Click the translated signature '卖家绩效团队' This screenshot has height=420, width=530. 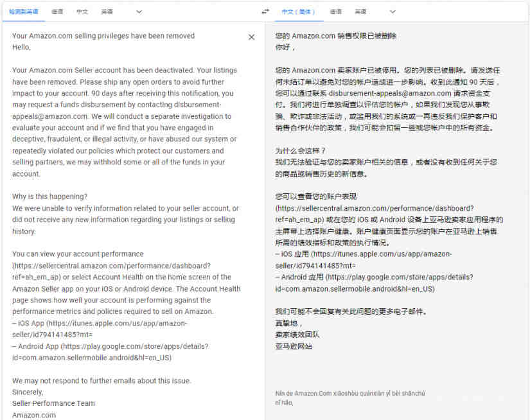(x=297, y=335)
